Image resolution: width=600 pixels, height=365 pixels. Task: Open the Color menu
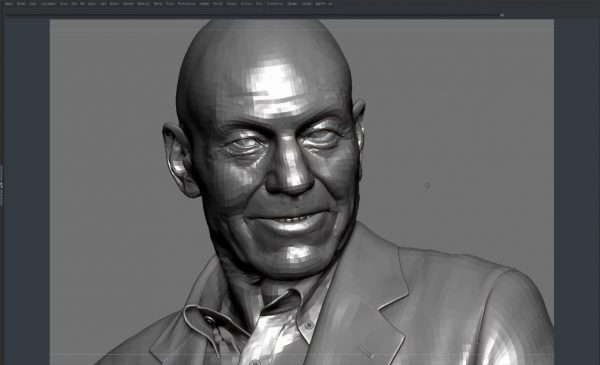33,4
